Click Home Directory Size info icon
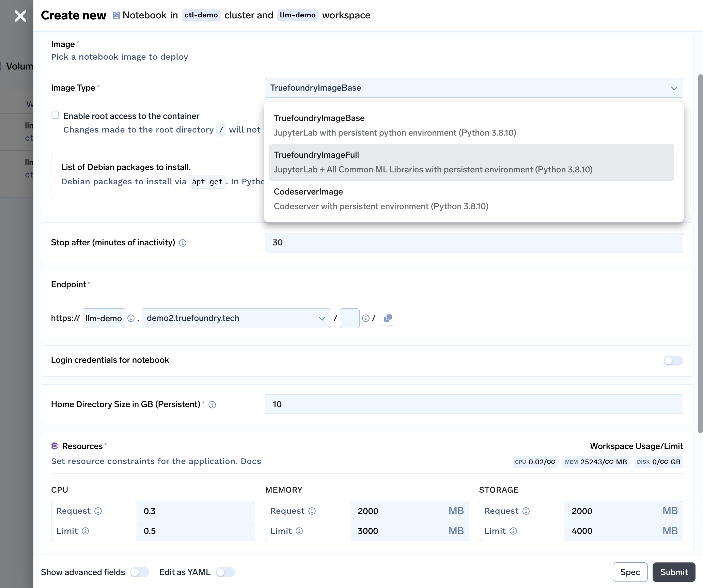The image size is (703, 588). pyautogui.click(x=212, y=405)
